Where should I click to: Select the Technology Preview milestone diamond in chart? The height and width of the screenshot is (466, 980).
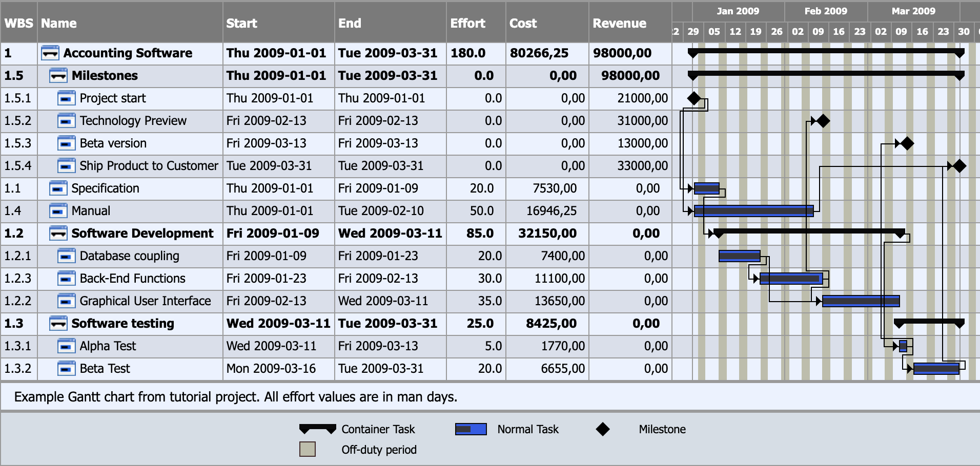823,121
